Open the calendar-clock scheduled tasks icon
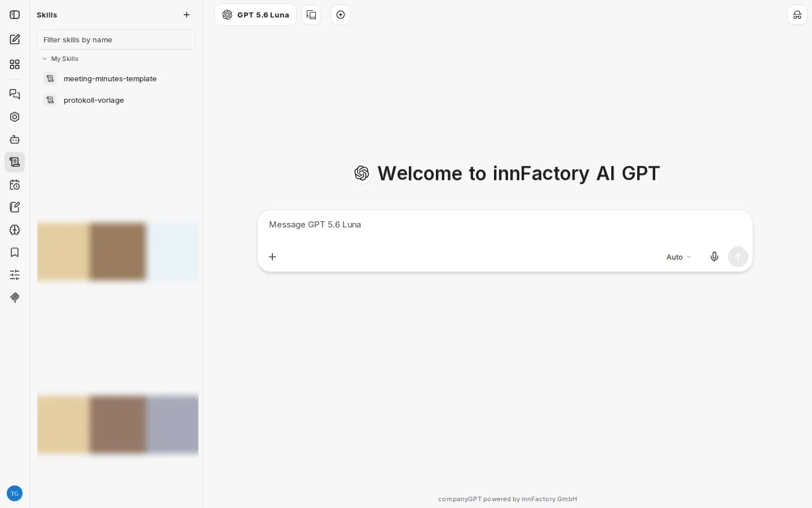Screen dimensions: 812x508 click(15, 185)
